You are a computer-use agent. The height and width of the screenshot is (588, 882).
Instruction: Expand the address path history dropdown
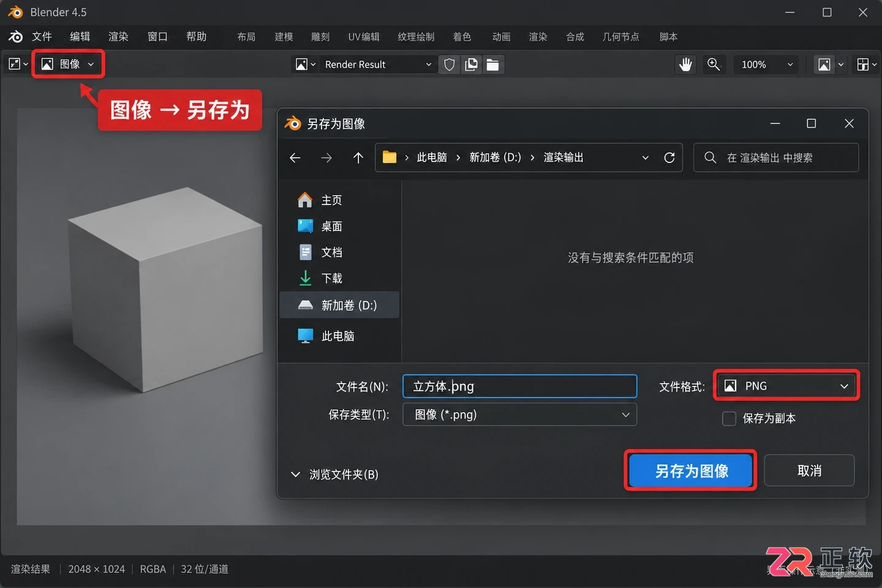pos(645,158)
